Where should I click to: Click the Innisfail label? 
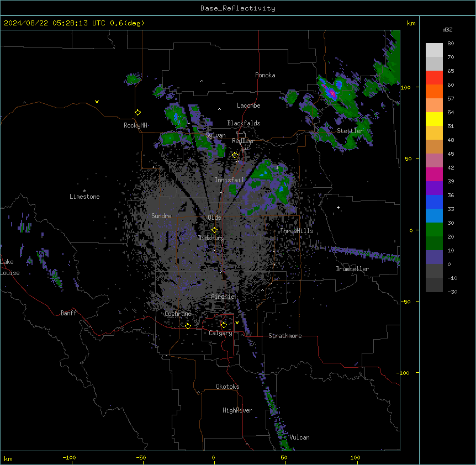click(x=230, y=180)
